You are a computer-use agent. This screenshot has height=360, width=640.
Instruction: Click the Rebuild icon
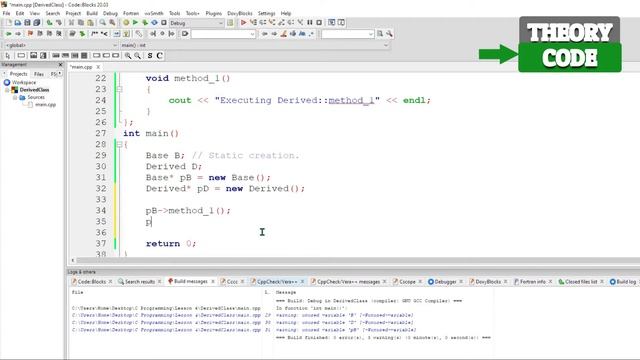(x=154, y=23)
